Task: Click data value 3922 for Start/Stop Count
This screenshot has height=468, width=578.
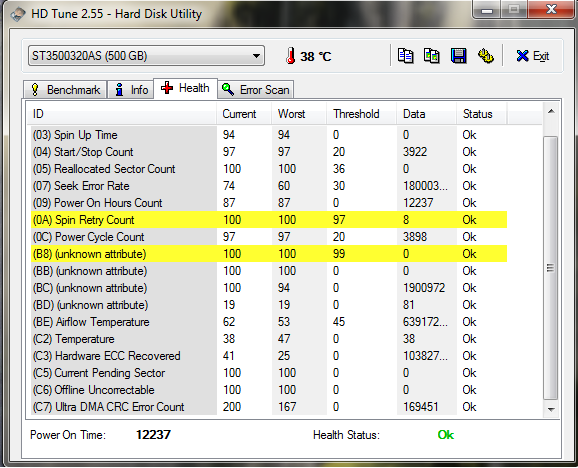Action: 415,152
